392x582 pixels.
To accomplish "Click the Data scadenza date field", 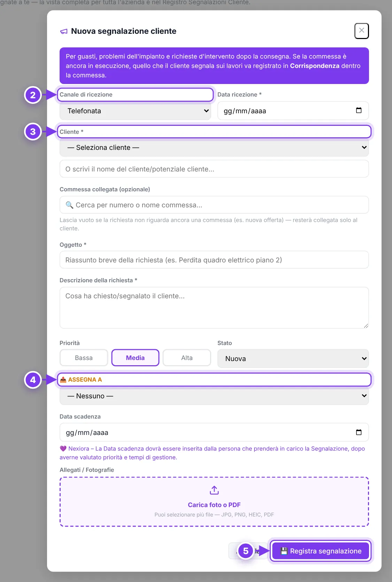I will click(214, 432).
